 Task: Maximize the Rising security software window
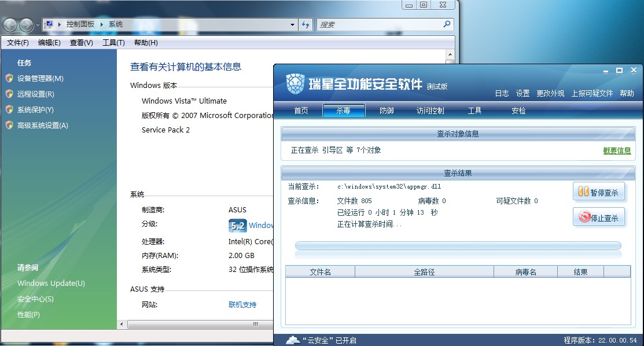(619, 71)
